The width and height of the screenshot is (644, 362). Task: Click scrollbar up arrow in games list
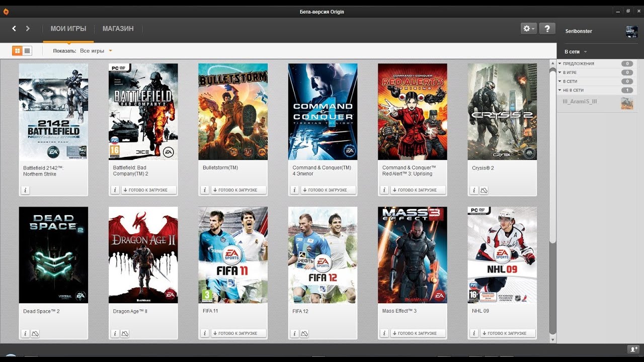553,64
